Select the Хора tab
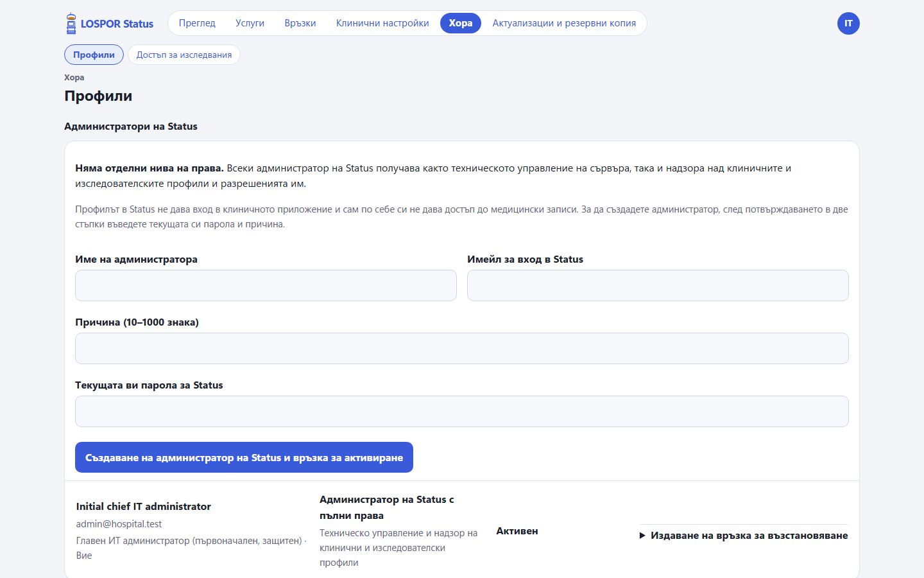Image resolution: width=924 pixels, height=578 pixels. [461, 23]
